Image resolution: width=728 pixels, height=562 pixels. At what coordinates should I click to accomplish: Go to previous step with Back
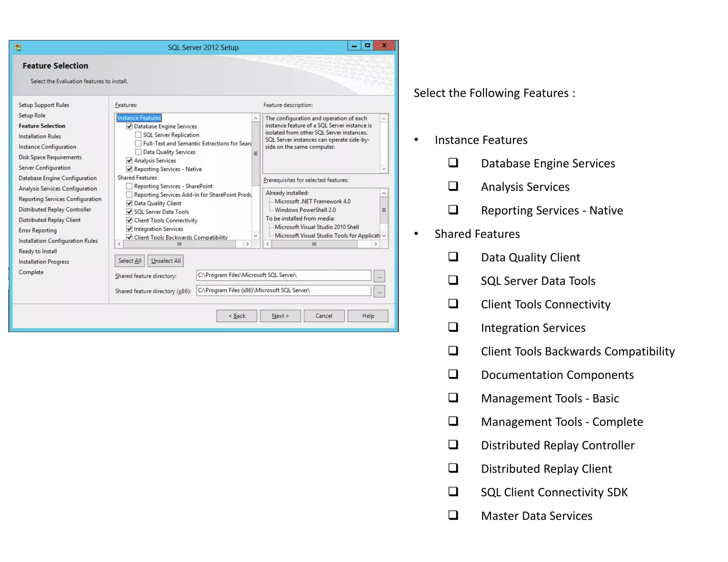237,316
